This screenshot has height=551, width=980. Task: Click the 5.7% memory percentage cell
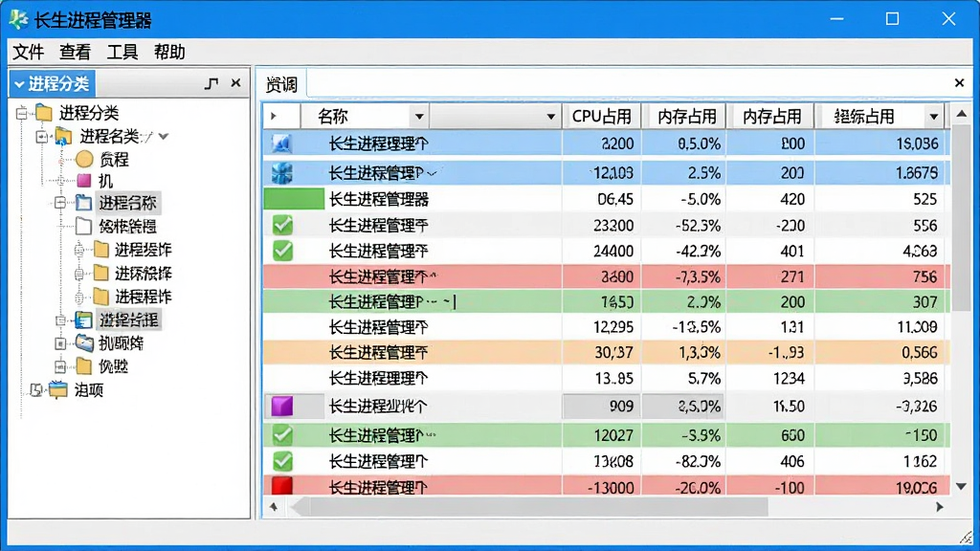click(703, 378)
